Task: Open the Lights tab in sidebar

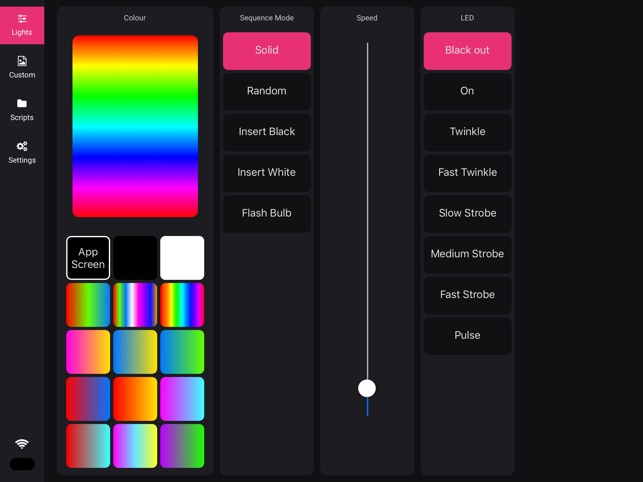Action: point(22,25)
